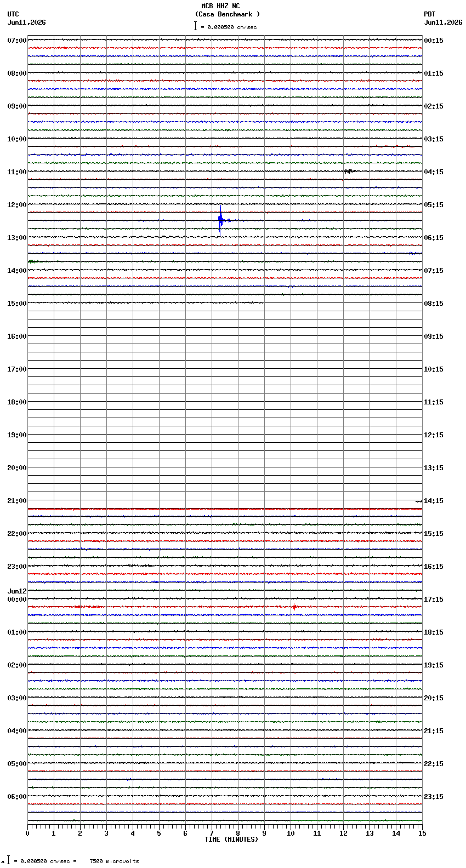Click the small red event on 00:15 trace
This screenshot has width=466, height=868.
tap(294, 607)
